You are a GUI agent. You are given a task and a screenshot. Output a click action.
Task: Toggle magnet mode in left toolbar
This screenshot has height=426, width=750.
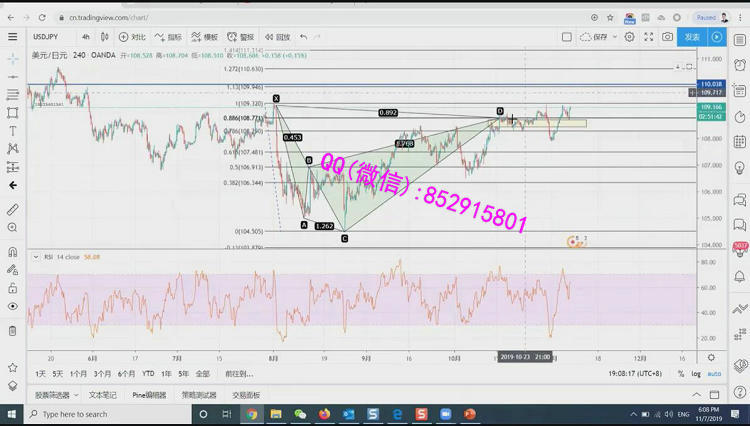click(13, 252)
